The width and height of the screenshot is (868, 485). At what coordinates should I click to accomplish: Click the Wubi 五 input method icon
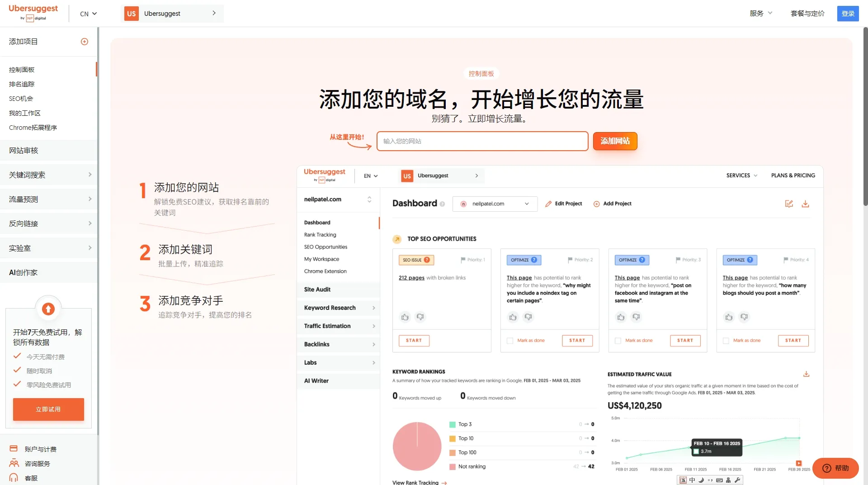pos(683,480)
